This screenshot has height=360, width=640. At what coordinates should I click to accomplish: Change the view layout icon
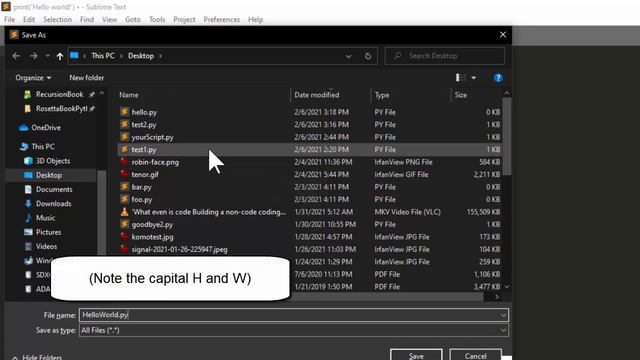[460, 78]
